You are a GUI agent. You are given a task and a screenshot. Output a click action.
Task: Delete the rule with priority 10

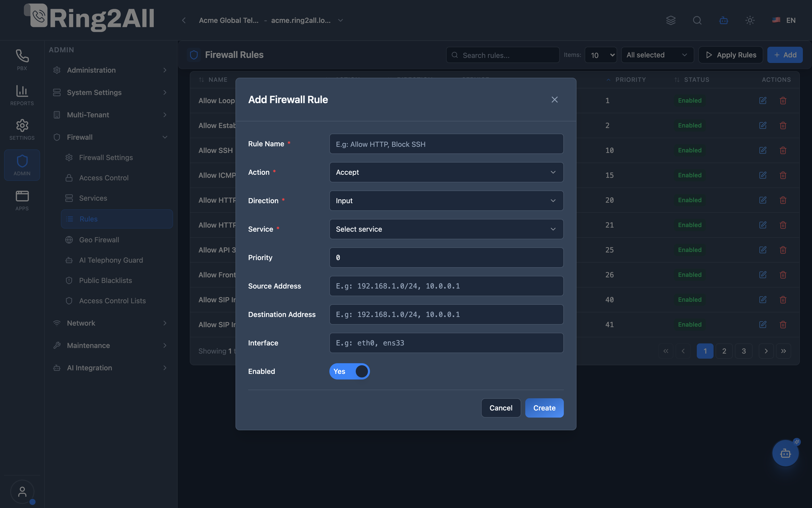[783, 150]
